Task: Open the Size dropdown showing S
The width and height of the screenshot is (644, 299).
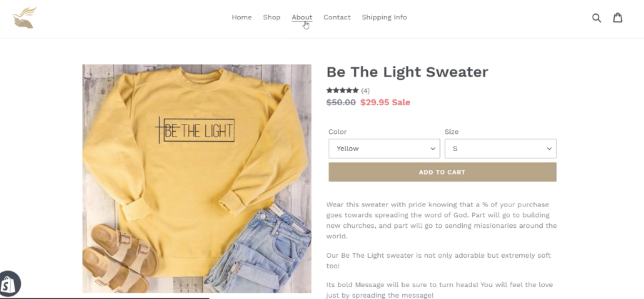Action: [500, 149]
